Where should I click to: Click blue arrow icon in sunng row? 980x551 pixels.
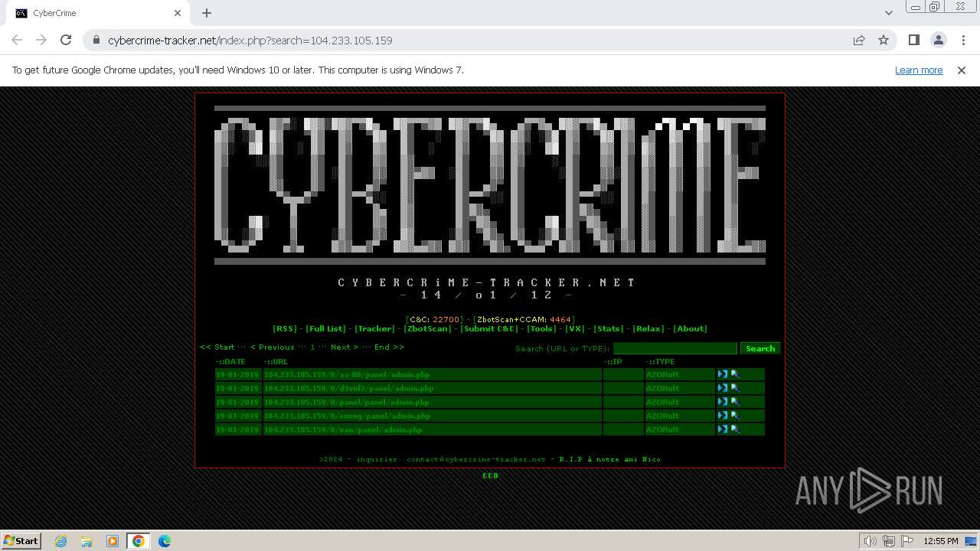722,416
